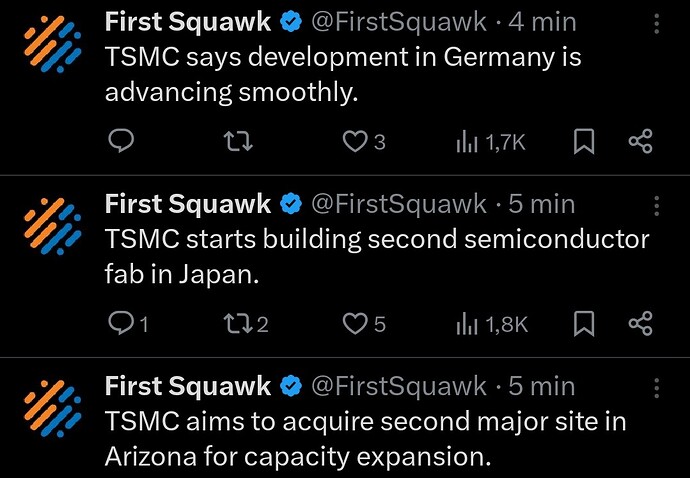Open the tweet text about Arizona expansion
690x478 pixels.
pyautogui.click(x=365, y=438)
